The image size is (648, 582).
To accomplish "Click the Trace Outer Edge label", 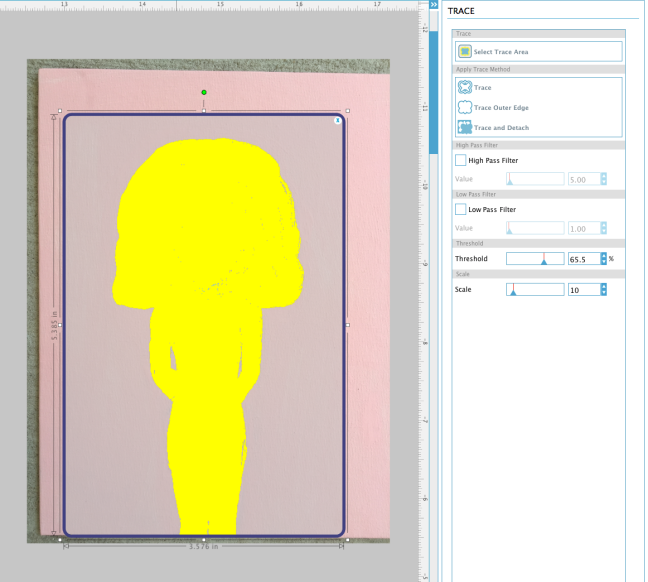I will [x=501, y=107].
